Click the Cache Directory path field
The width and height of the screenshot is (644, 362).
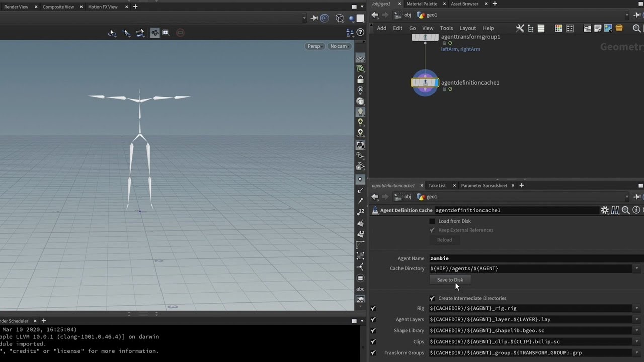coord(531,268)
